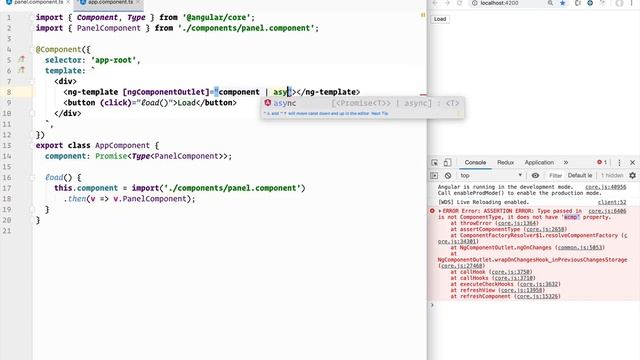Close the app.component.ts tab
Screen dimensions: 640x360
(138, 2)
